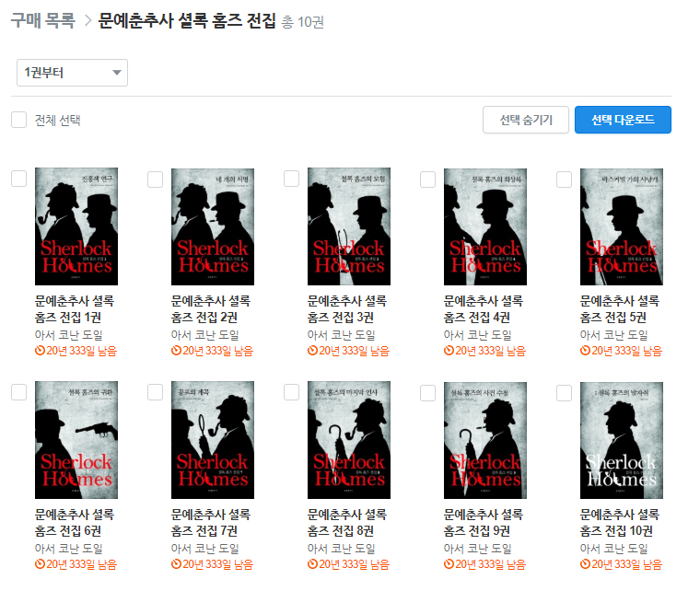The image size is (700, 591).
Task: Click author 아서 코난 도일 under 1권
Action: click(69, 334)
